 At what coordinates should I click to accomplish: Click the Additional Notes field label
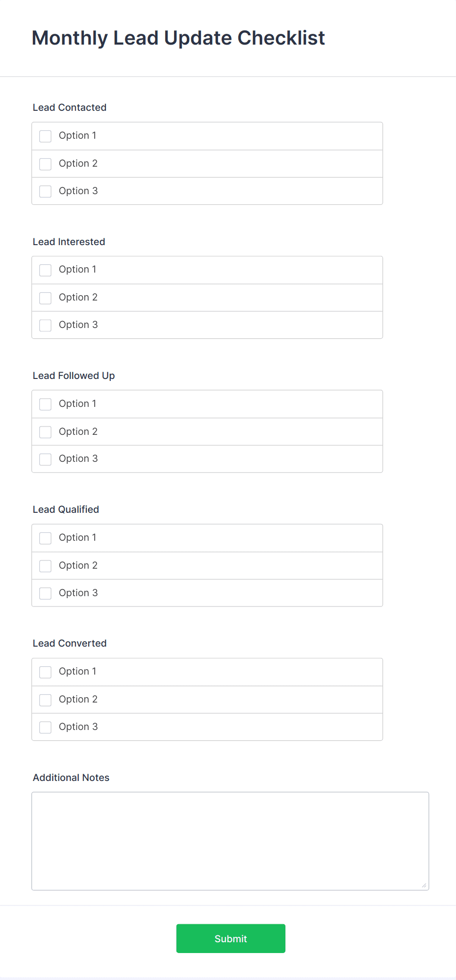point(71,778)
